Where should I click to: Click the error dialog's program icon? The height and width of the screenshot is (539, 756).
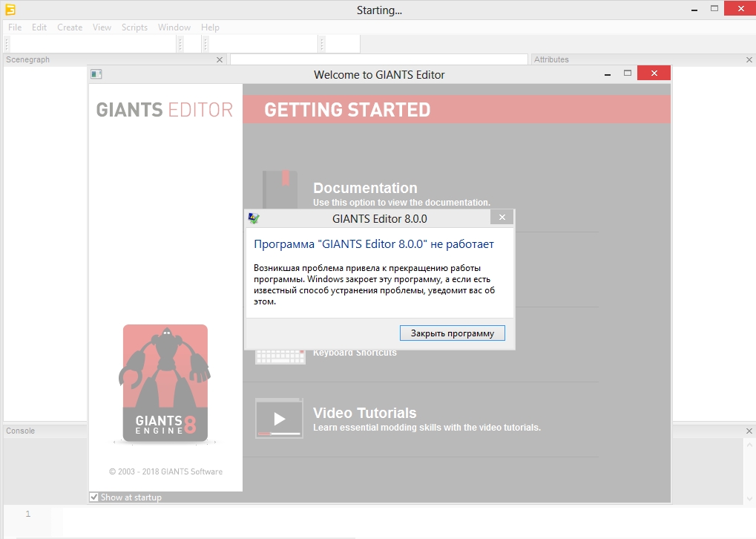(254, 218)
